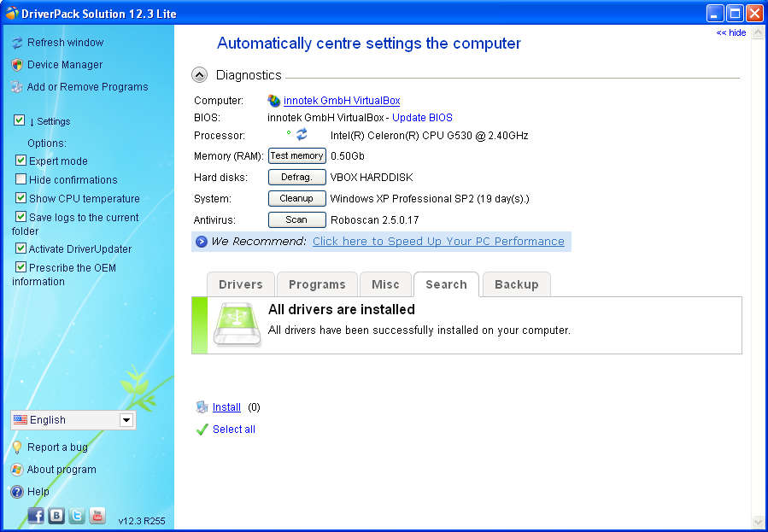Toggle Prescribe the OEM information checkbox
768x532 pixels.
tap(21, 266)
